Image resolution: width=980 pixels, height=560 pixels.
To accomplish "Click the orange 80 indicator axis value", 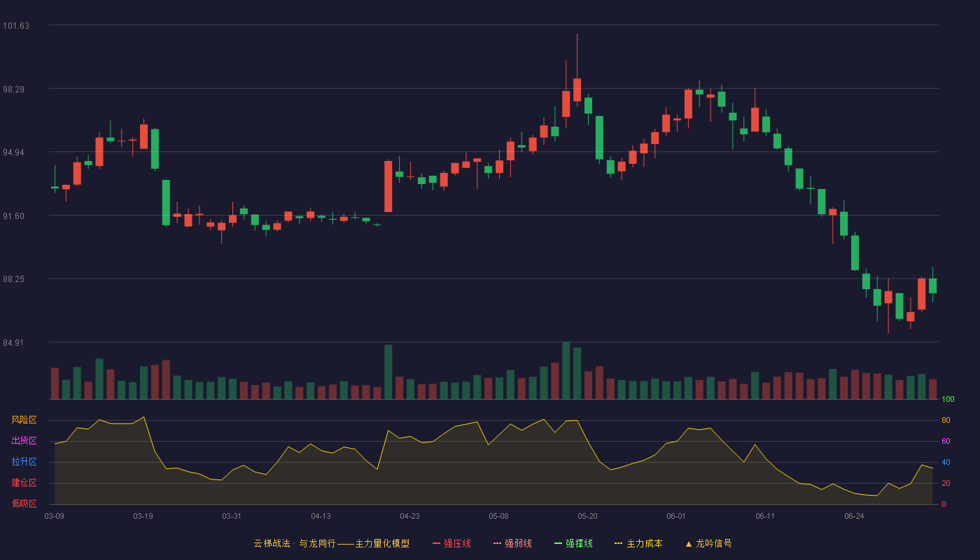I will pos(946,420).
